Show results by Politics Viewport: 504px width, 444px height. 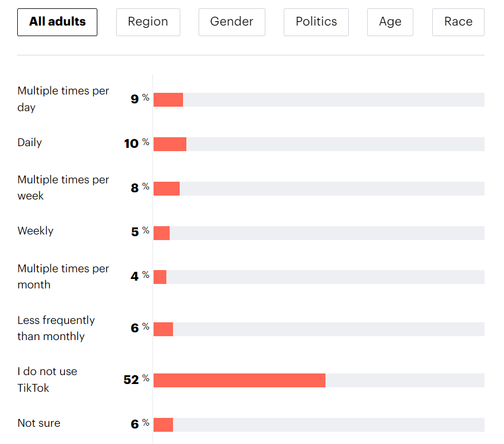pos(316,22)
